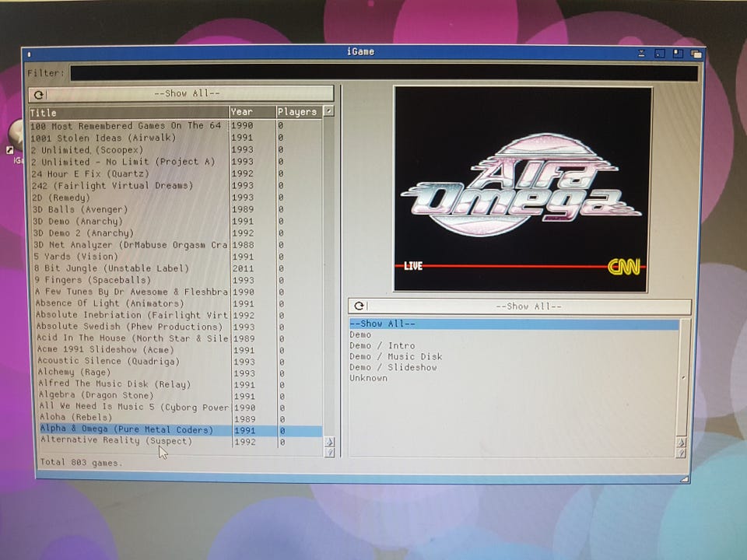Open the game-list cycle gadget above Title column

coord(181,94)
